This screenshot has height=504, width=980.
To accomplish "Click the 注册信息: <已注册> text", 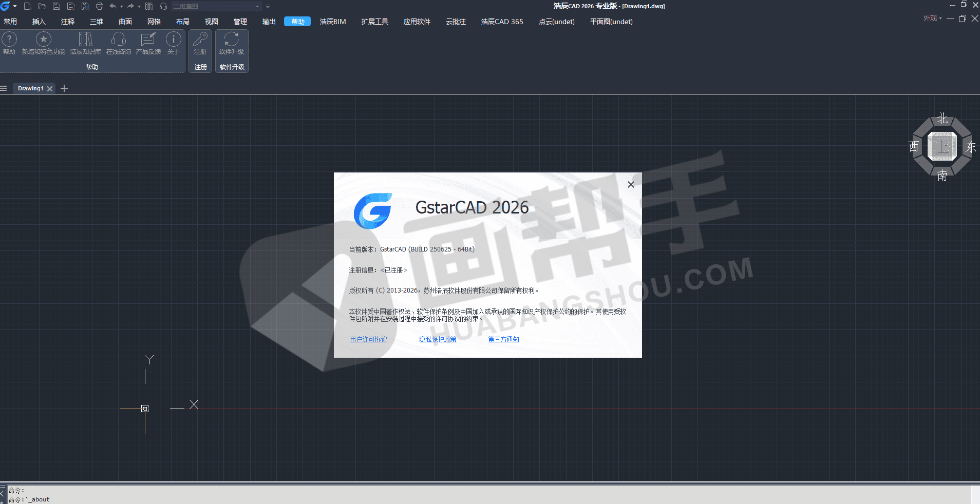I will 378,270.
